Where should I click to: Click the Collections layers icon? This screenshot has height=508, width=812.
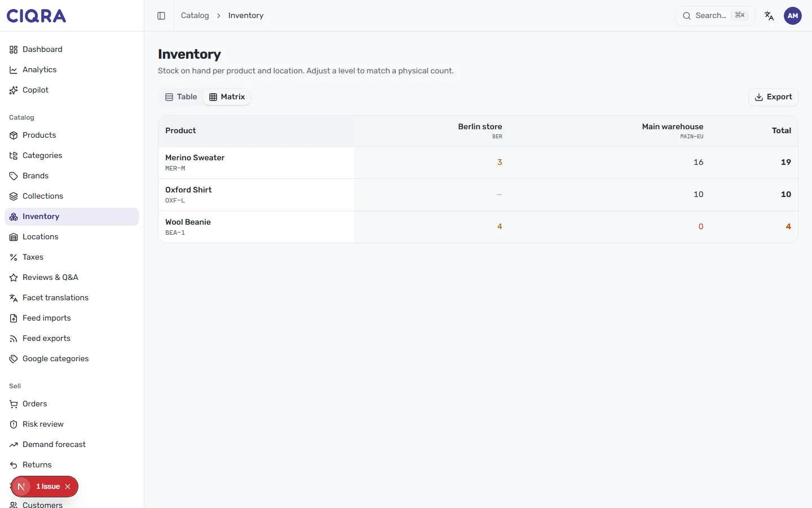tap(14, 196)
